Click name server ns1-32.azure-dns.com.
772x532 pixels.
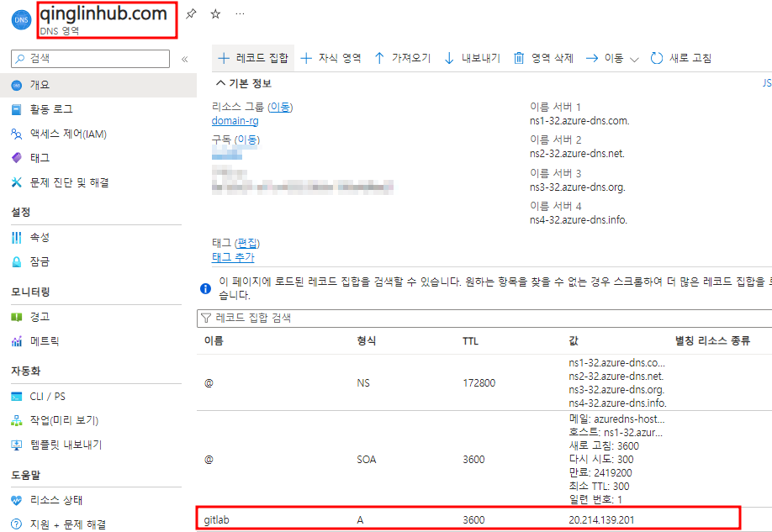pos(579,120)
